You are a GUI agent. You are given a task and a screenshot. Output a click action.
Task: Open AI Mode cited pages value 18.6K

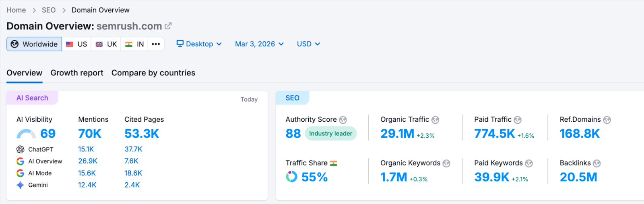click(x=134, y=173)
